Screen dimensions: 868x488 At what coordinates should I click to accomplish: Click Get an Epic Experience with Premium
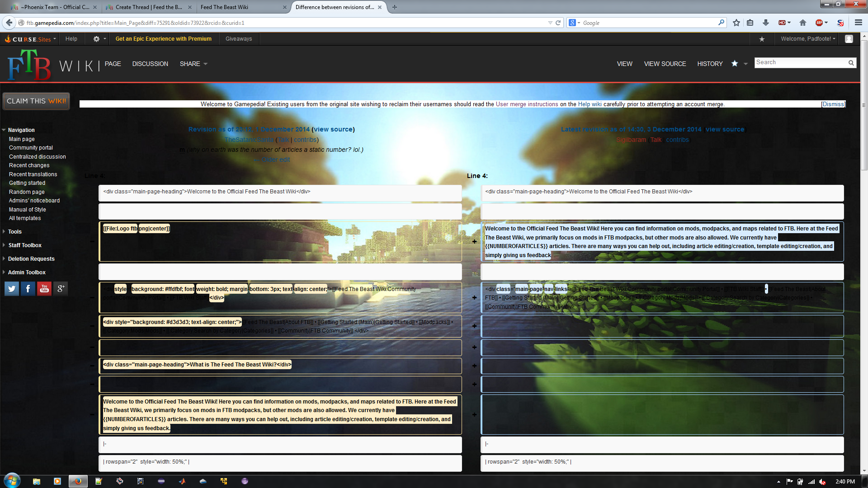(163, 39)
